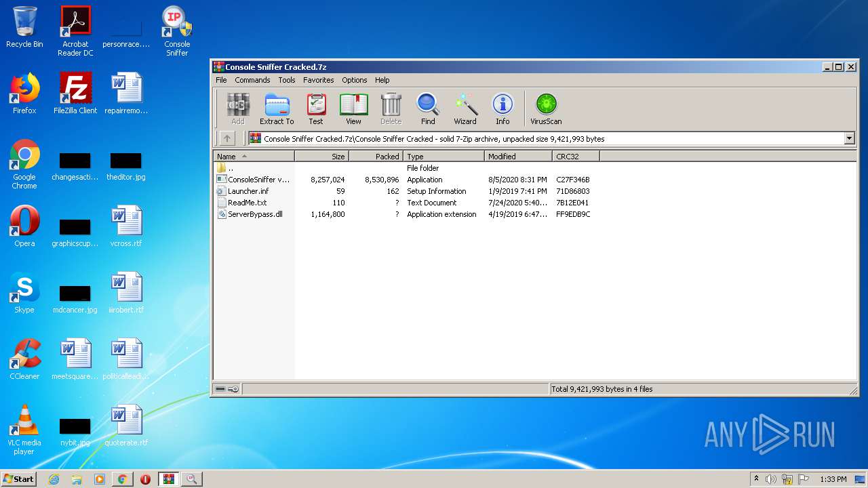
Task: Select the Google Chrome desktop shortcut
Action: (x=24, y=164)
